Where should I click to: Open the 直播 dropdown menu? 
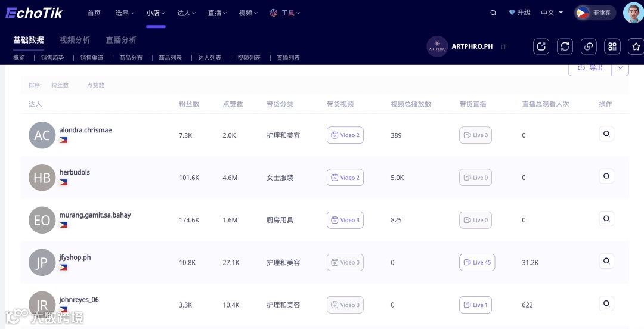(217, 13)
